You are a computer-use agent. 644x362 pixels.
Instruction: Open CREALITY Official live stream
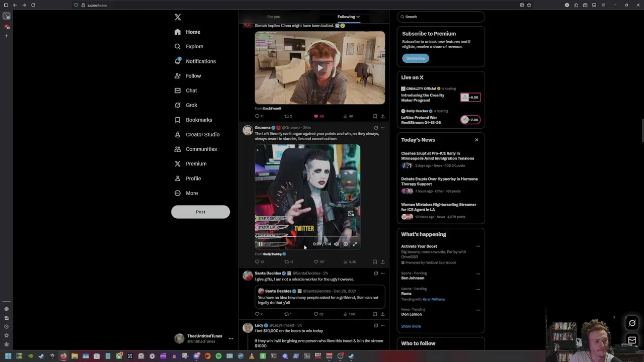[441, 95]
